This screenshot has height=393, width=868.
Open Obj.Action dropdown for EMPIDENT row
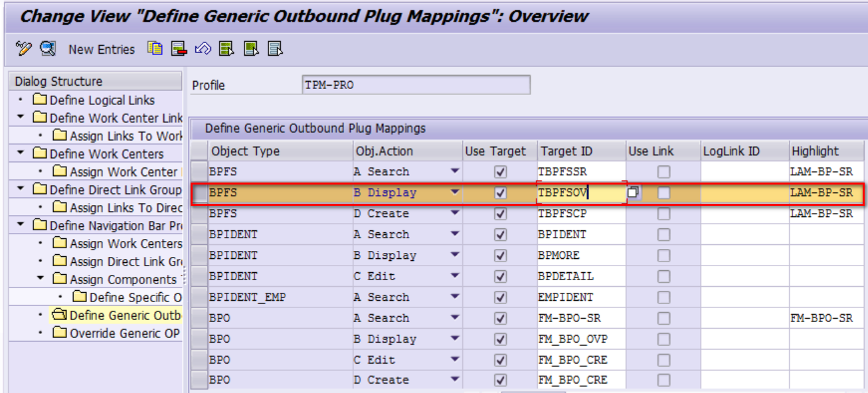click(x=454, y=297)
